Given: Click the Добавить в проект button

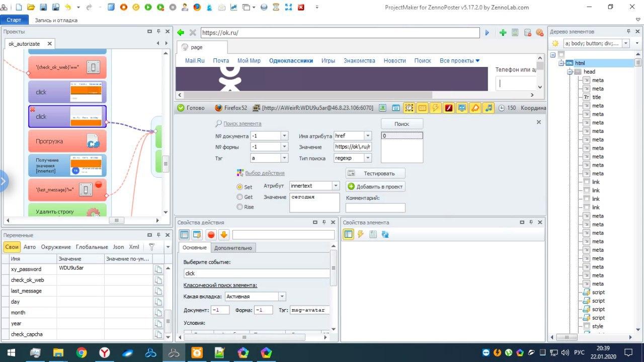Looking at the screenshot, I should pyautogui.click(x=375, y=186).
